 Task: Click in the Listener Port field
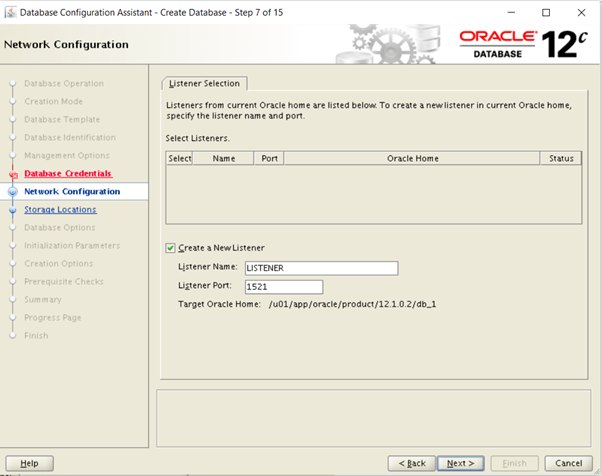pos(283,287)
